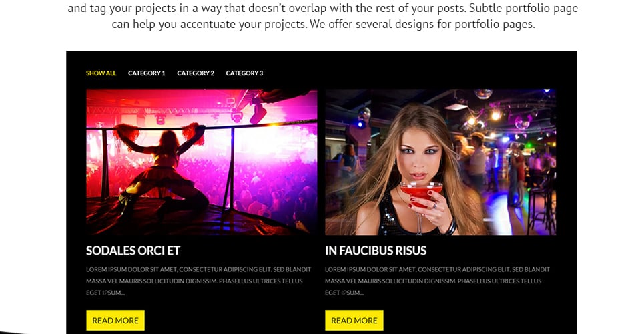644x334 pixels.
Task: Open the Sodales Orci Et project title
Action: tap(133, 251)
